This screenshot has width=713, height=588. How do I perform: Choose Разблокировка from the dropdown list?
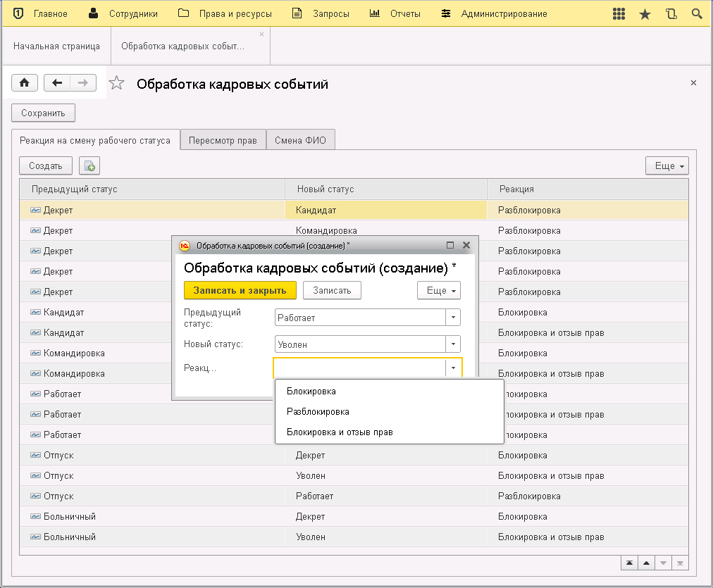pos(318,411)
